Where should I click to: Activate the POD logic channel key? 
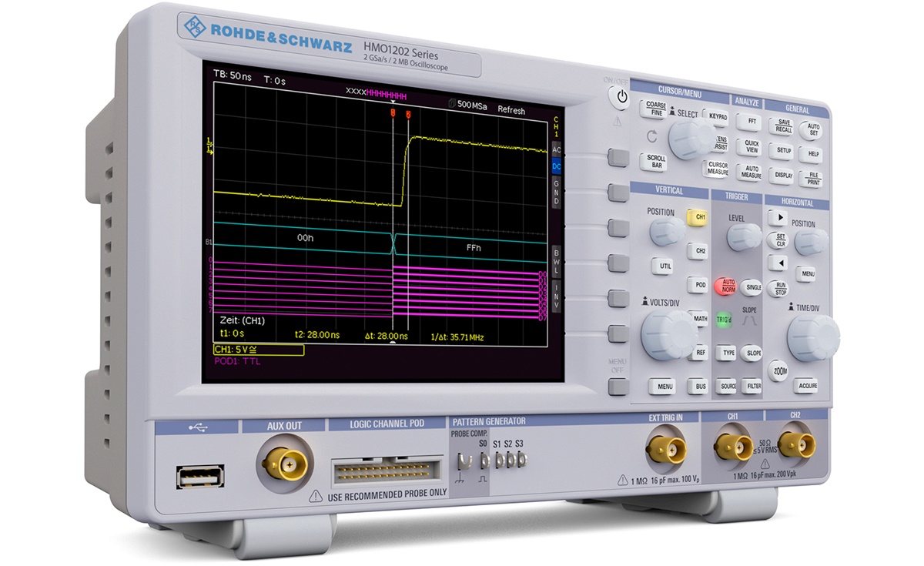pos(699,284)
